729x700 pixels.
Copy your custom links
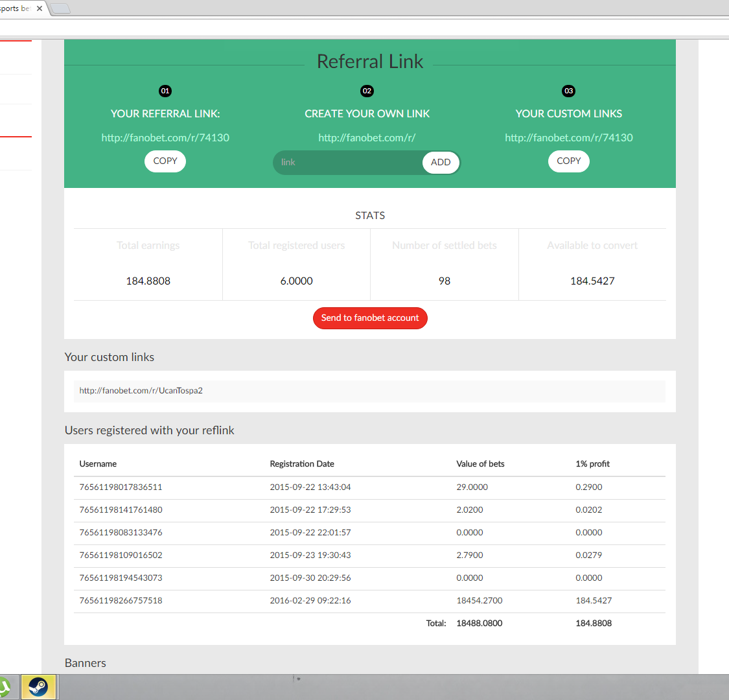568,161
